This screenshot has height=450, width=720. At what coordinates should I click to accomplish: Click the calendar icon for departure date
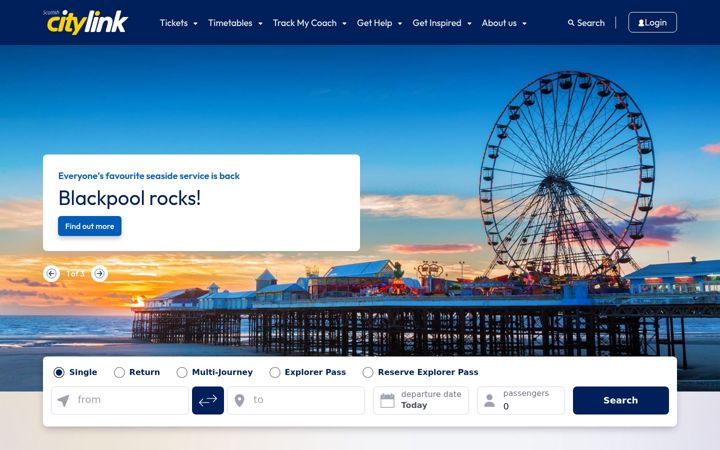tap(387, 400)
